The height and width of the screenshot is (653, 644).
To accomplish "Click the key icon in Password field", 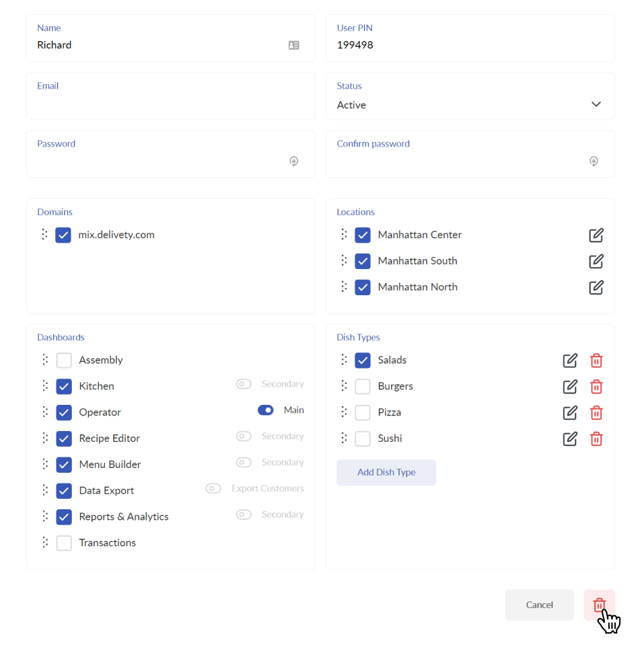I will 294,161.
